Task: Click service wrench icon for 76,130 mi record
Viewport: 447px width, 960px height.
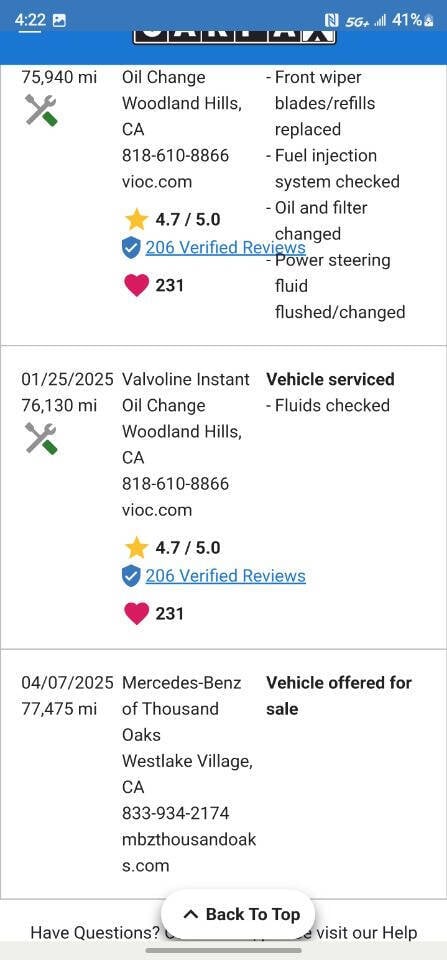Action: 42,438
